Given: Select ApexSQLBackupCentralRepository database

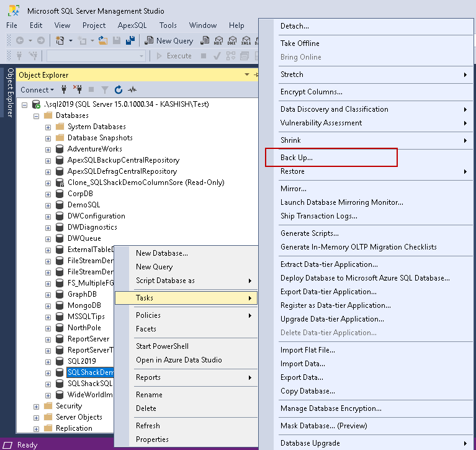Looking at the screenshot, I should point(123,160).
